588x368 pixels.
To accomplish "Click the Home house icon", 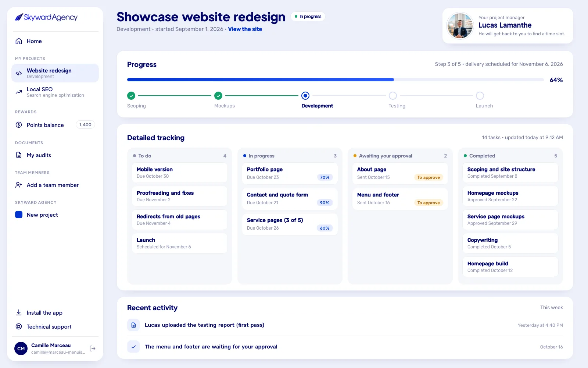I will pyautogui.click(x=19, y=41).
